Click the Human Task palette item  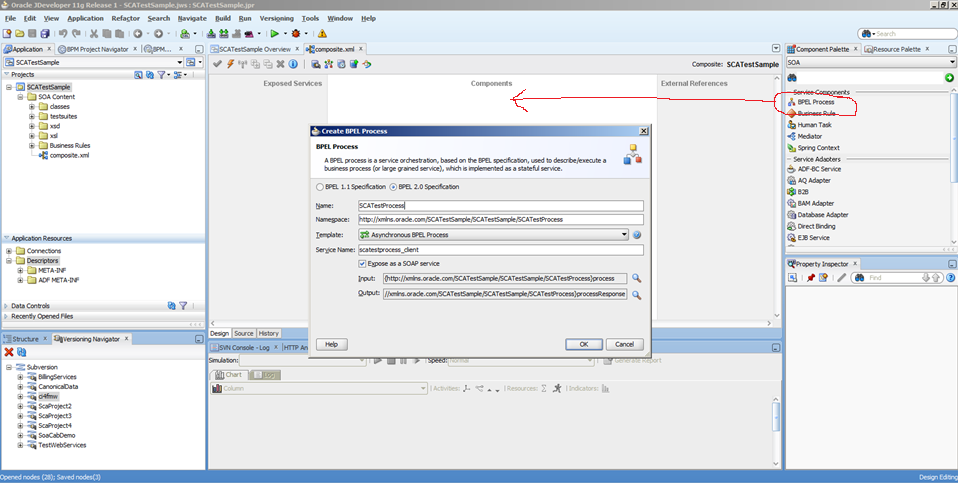click(x=814, y=125)
